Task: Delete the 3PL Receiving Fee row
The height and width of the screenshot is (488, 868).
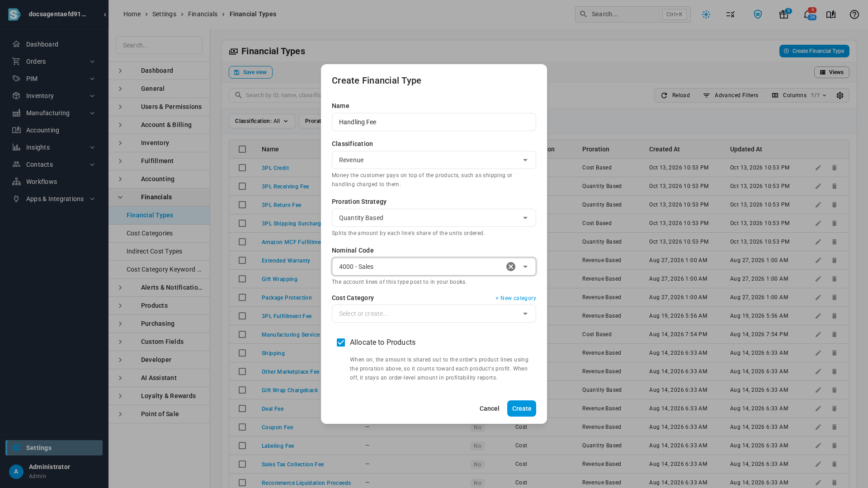Action: [x=835, y=186]
